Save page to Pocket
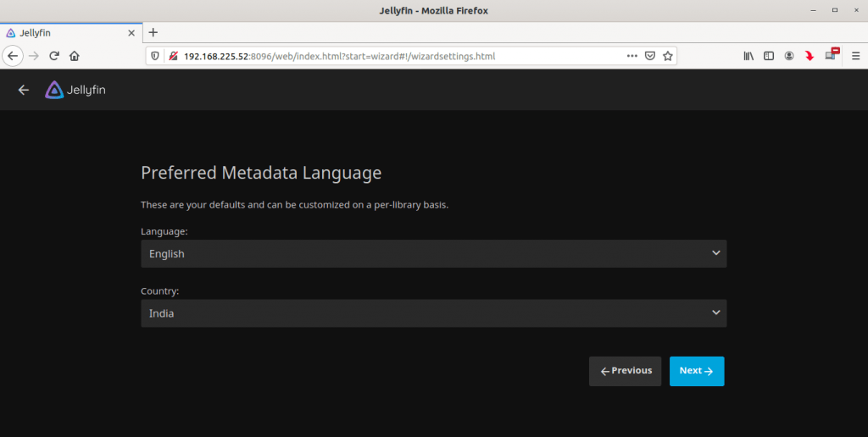This screenshot has height=437, width=868. point(650,56)
